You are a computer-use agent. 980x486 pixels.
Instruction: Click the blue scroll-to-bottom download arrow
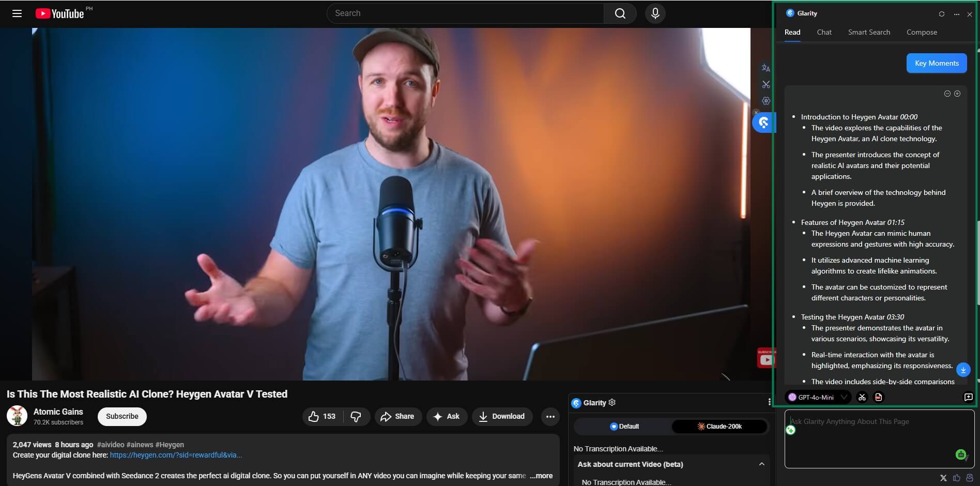click(x=963, y=370)
